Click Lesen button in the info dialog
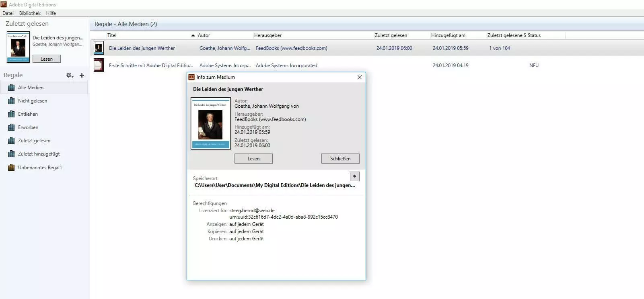This screenshot has height=299, width=644. click(253, 159)
